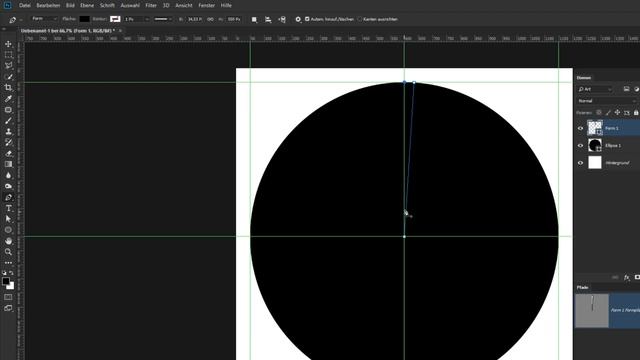Select the Ellipse 1 layer thumbnail

(x=595, y=145)
